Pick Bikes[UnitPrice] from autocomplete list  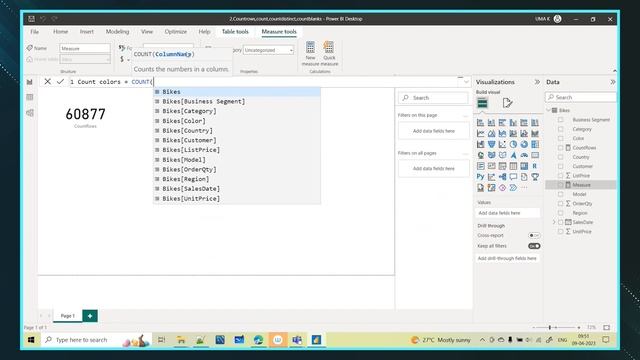pyautogui.click(x=191, y=198)
